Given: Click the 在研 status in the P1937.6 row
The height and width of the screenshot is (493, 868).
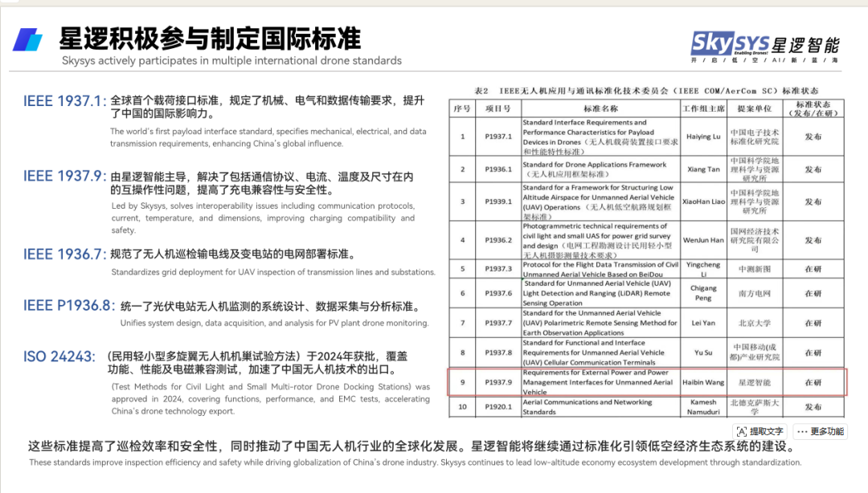Looking at the screenshot, I should pos(813,293).
